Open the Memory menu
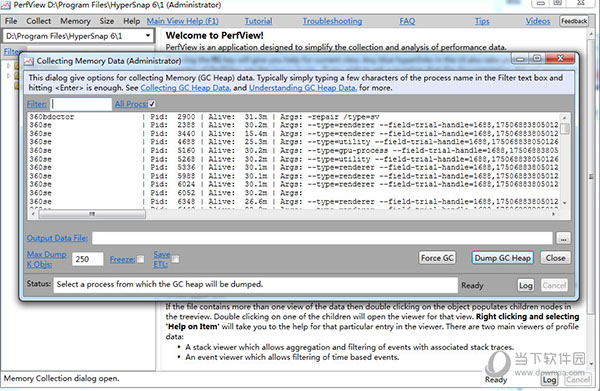 [75, 21]
